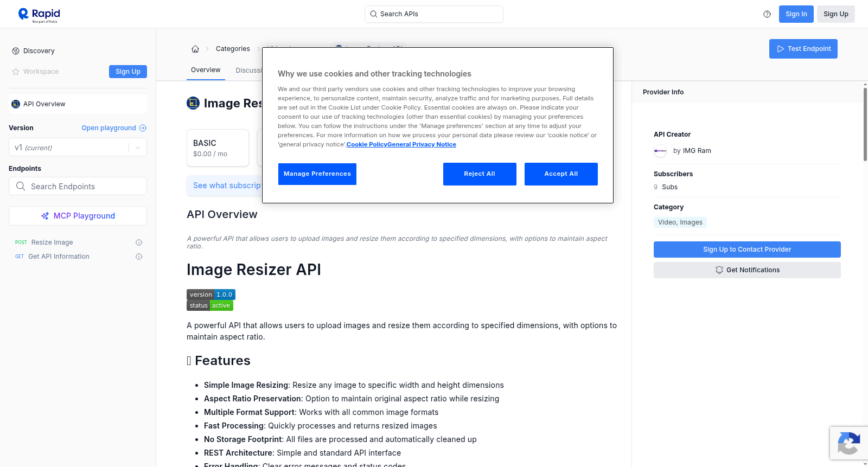Select the Discovery sidebar item
The image size is (868, 467).
click(78, 51)
